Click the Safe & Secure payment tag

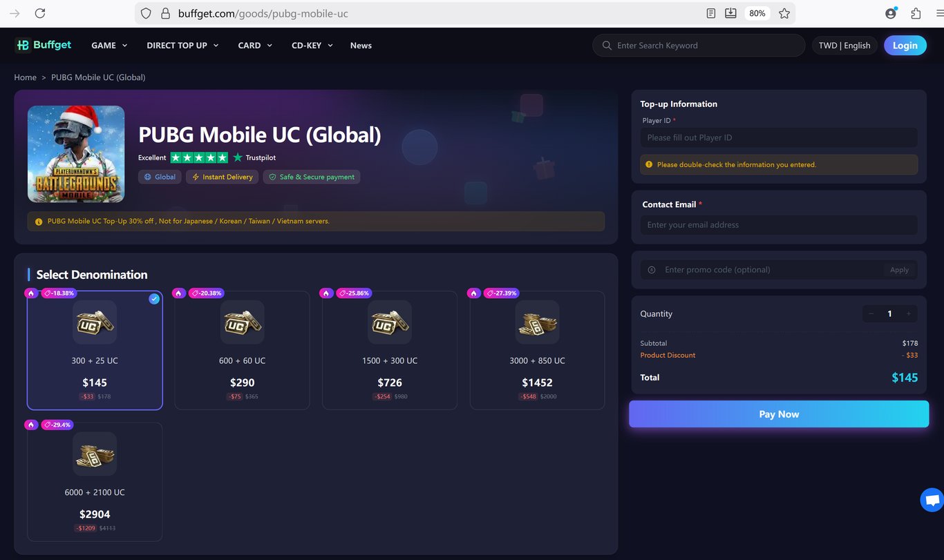click(x=311, y=177)
